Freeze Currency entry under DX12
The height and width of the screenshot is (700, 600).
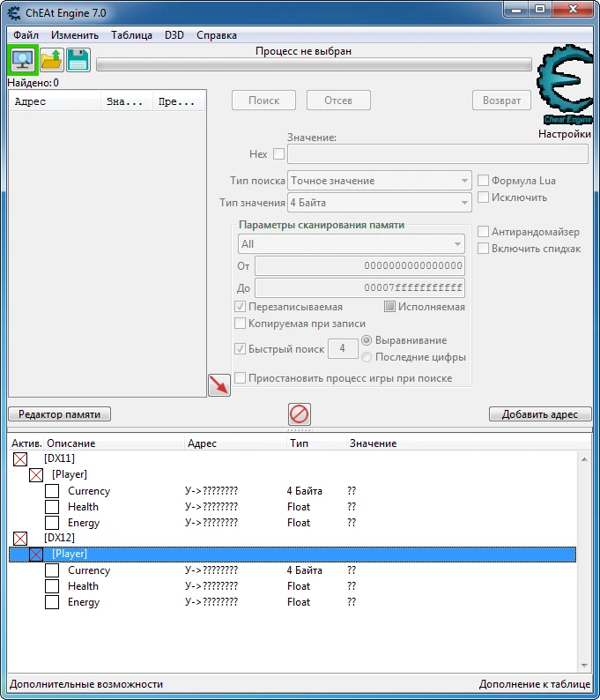(x=52, y=570)
